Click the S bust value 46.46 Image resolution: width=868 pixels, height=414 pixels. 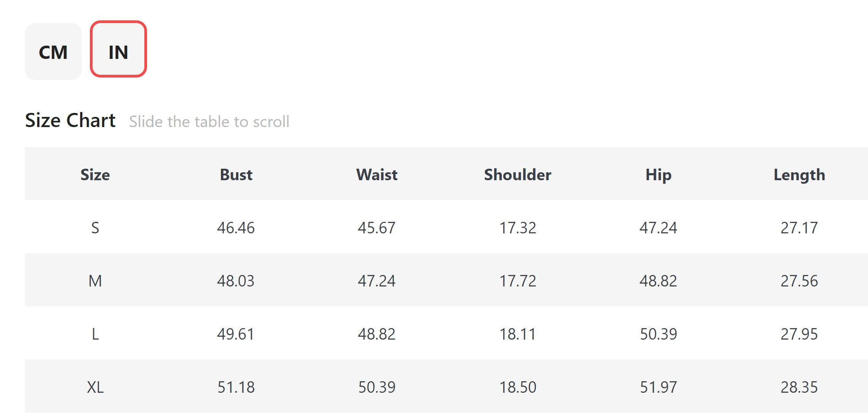pos(236,228)
